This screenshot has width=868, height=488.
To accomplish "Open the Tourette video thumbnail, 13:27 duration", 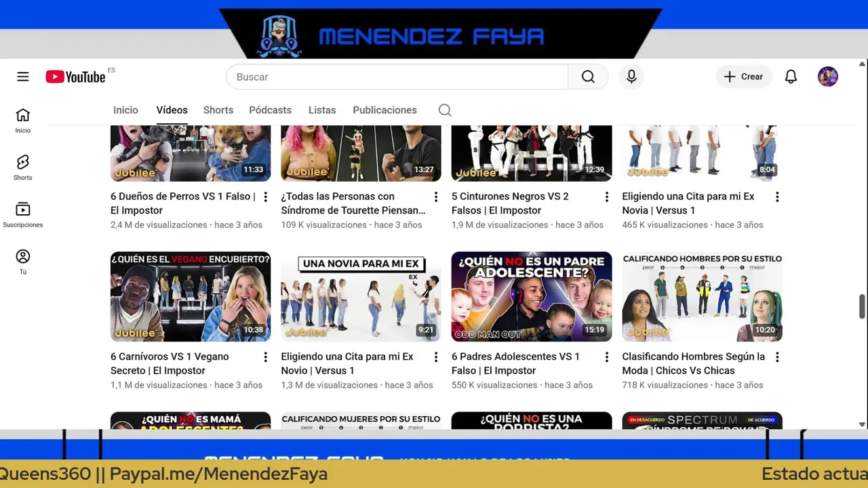I will click(361, 153).
